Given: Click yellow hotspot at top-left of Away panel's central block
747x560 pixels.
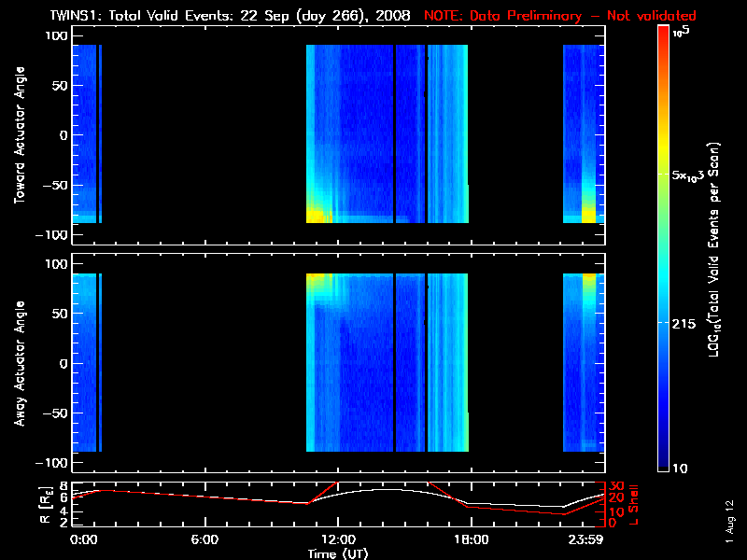Looking at the screenshot, I should (x=317, y=278).
